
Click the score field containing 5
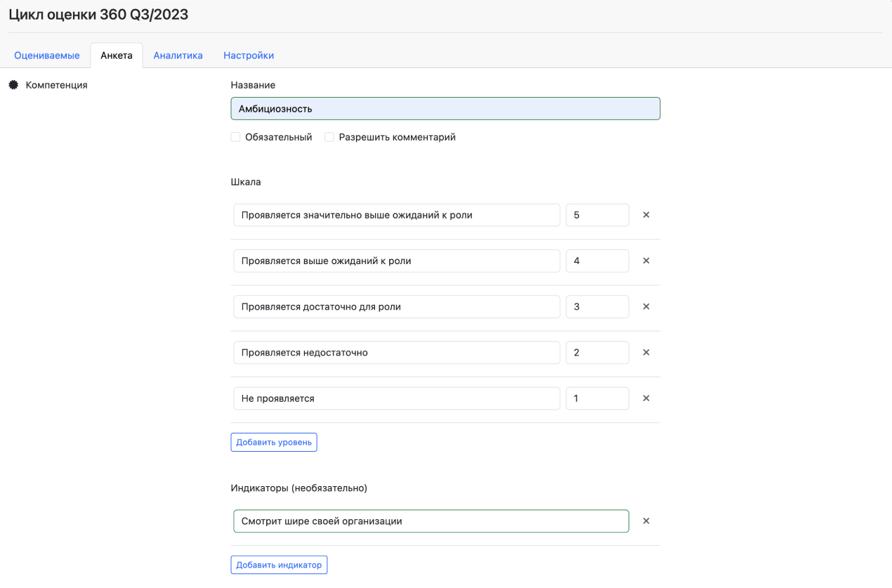click(x=598, y=215)
